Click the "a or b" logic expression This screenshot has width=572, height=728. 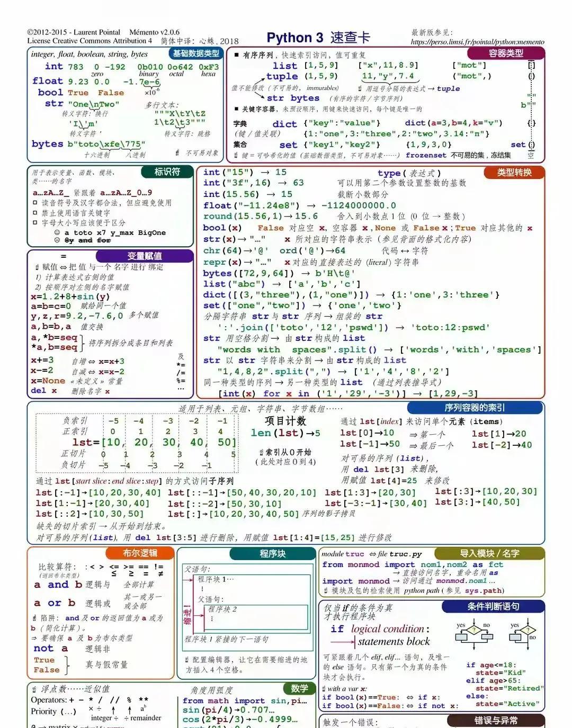click(x=55, y=603)
